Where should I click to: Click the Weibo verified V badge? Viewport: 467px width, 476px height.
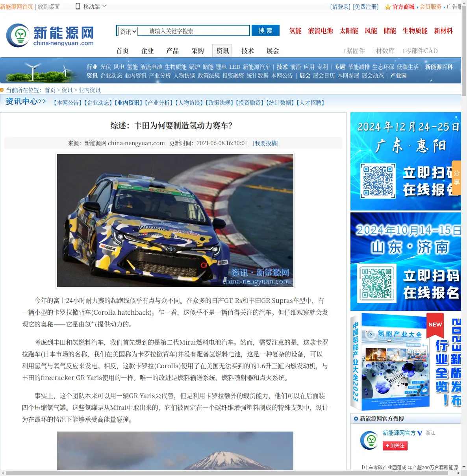(420, 433)
